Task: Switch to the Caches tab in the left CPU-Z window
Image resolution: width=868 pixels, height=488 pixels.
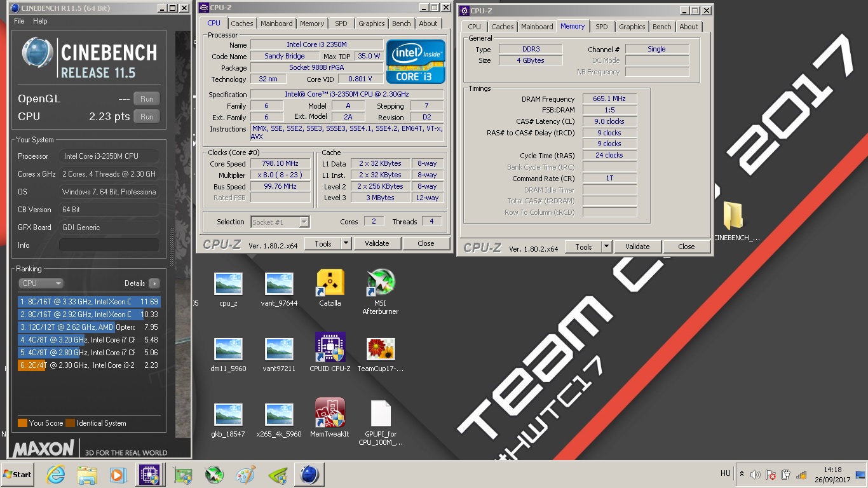Action: tap(241, 24)
